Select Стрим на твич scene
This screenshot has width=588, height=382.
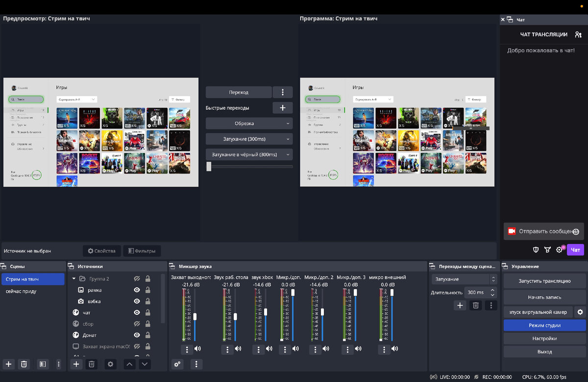pos(33,279)
